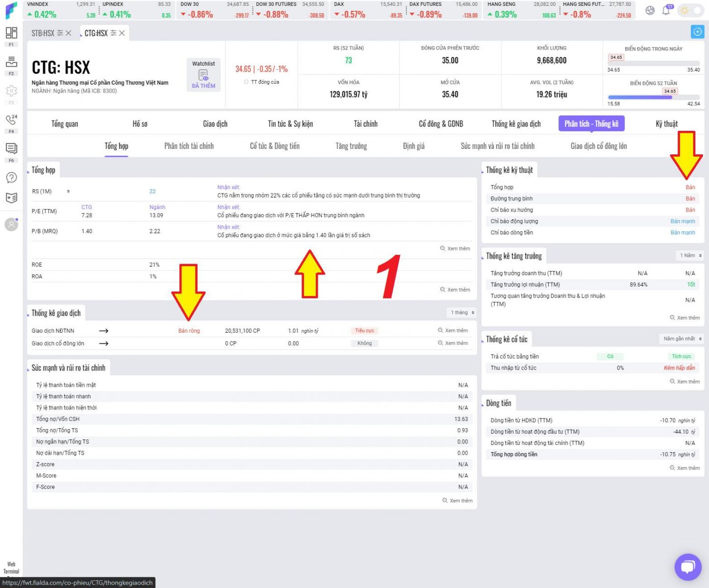
Task: Select the Tổng hợp sub-tab
Action: tap(116, 146)
